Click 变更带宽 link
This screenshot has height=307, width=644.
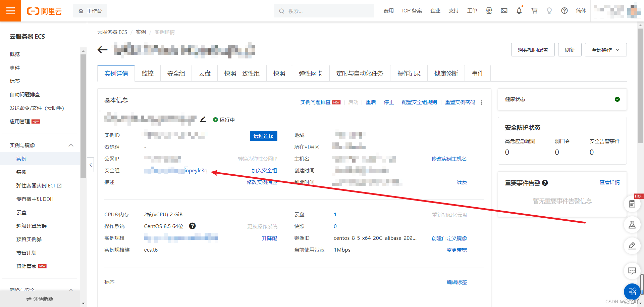pyautogui.click(x=457, y=250)
